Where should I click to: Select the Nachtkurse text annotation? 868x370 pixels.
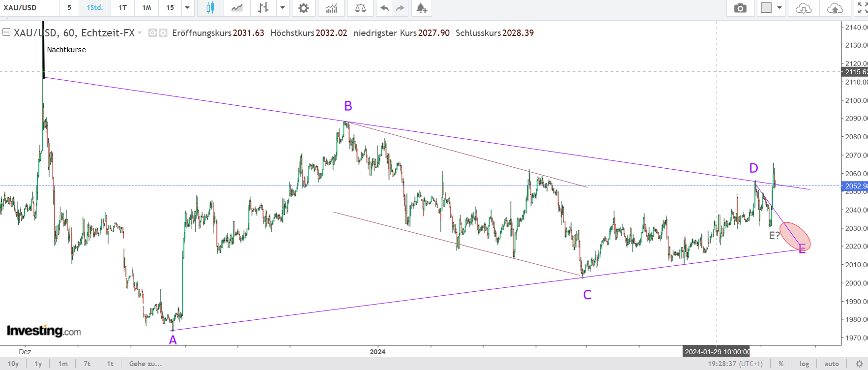pyautogui.click(x=66, y=50)
